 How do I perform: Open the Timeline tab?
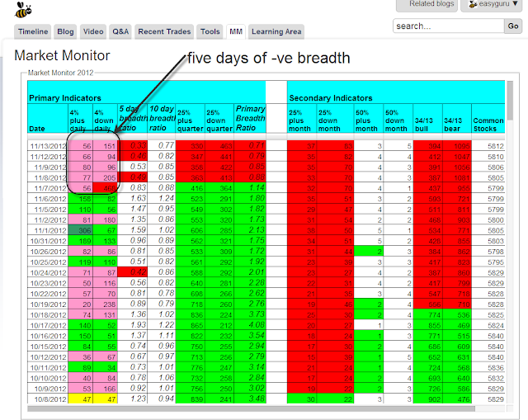click(x=33, y=31)
